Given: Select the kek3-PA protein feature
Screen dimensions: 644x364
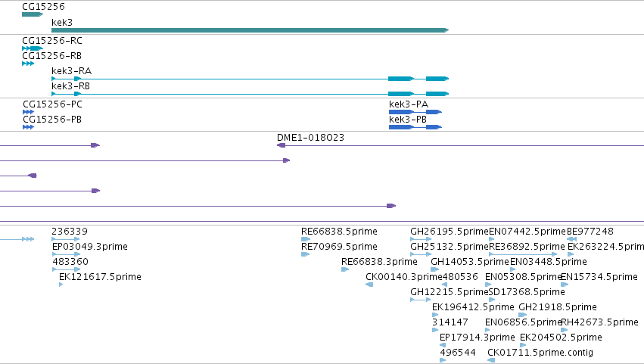Looking at the screenshot, I should [415, 112].
